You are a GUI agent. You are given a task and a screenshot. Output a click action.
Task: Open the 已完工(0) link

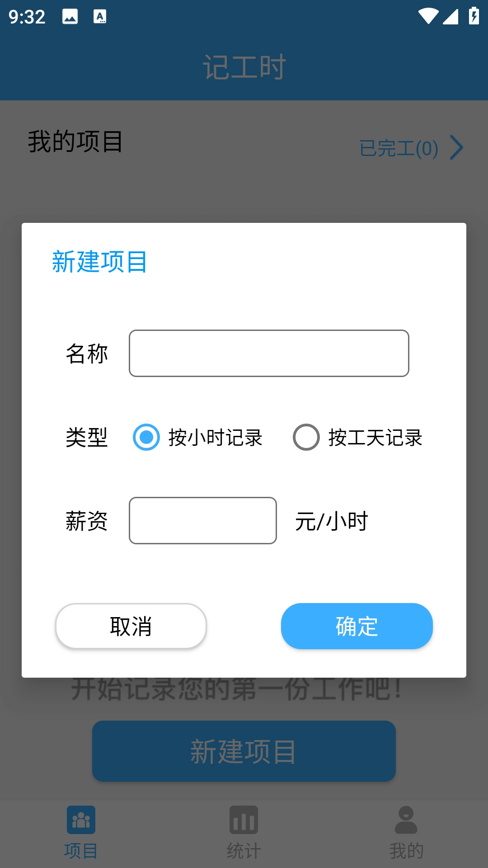coord(399,148)
